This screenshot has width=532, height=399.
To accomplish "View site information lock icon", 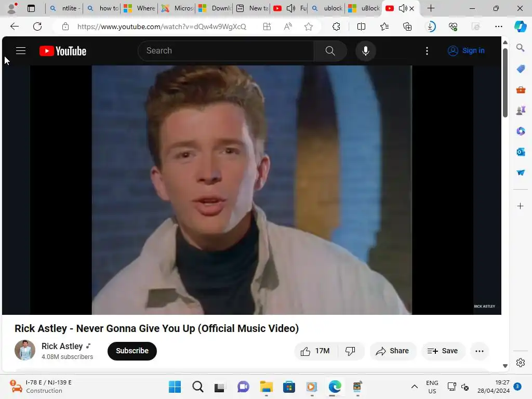I will point(65,26).
